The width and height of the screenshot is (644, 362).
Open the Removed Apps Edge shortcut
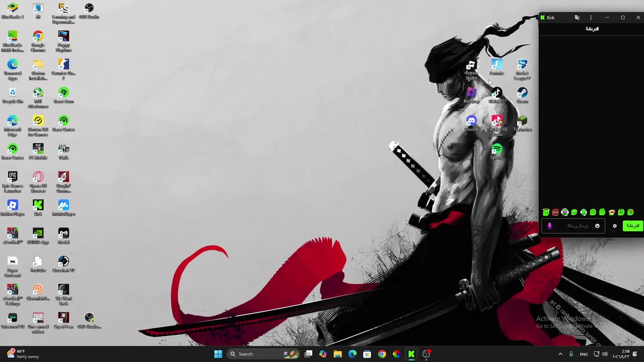click(13, 69)
